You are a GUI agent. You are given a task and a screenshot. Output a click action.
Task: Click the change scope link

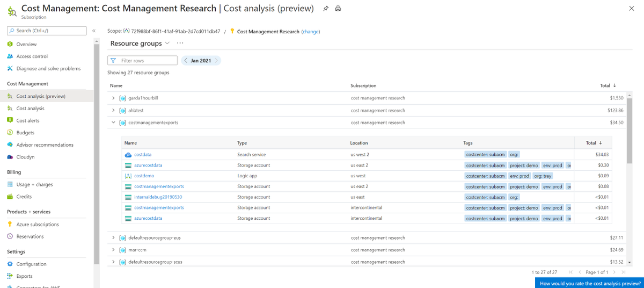coord(311,32)
